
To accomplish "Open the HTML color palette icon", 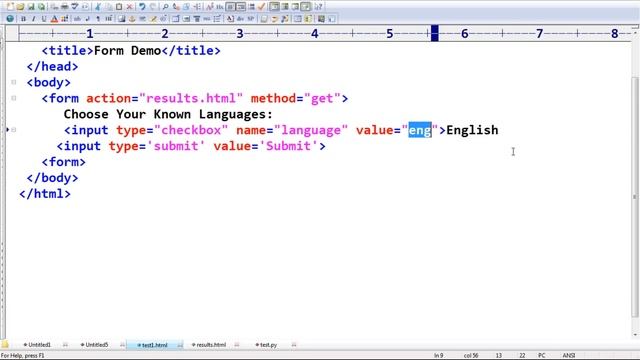I will [64, 19].
